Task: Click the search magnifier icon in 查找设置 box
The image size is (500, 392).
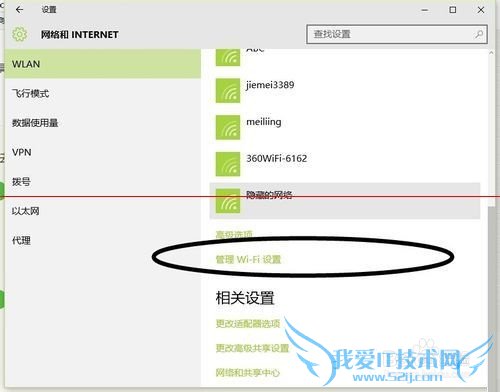Action: coord(479,34)
